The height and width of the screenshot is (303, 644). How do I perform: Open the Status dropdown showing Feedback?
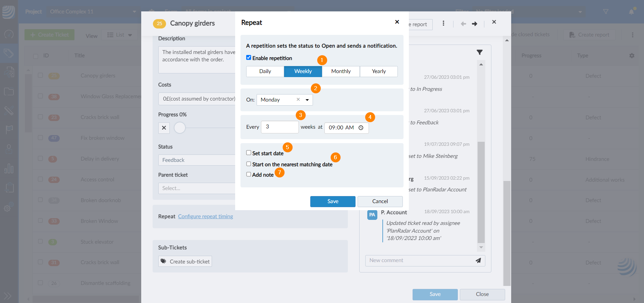pyautogui.click(x=197, y=160)
